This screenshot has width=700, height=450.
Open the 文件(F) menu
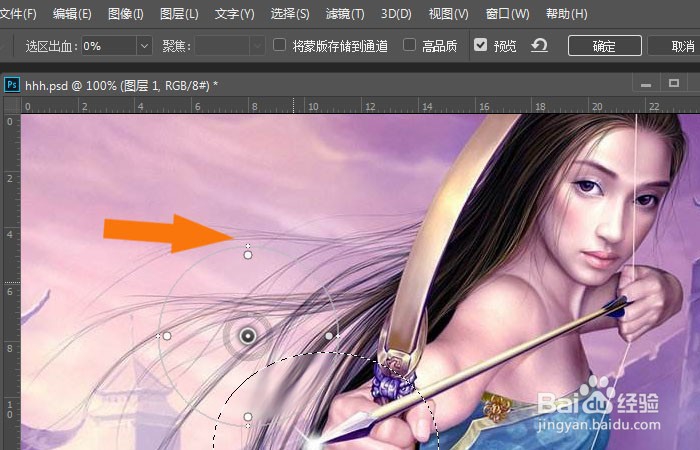coord(18,14)
